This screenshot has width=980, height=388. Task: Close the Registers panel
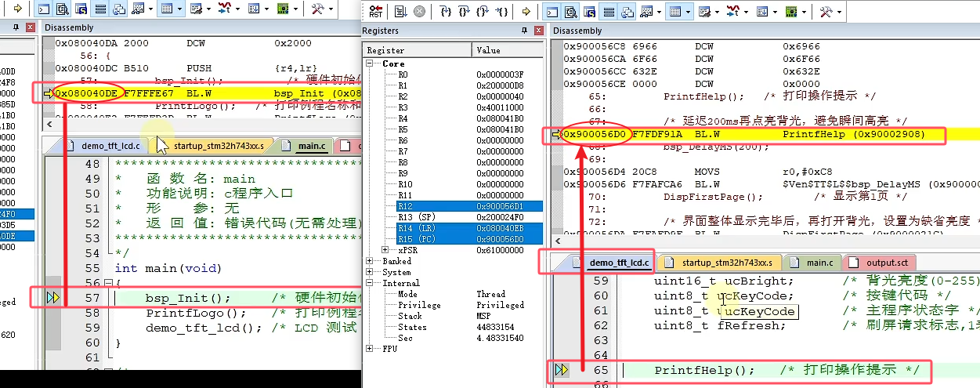click(x=538, y=31)
